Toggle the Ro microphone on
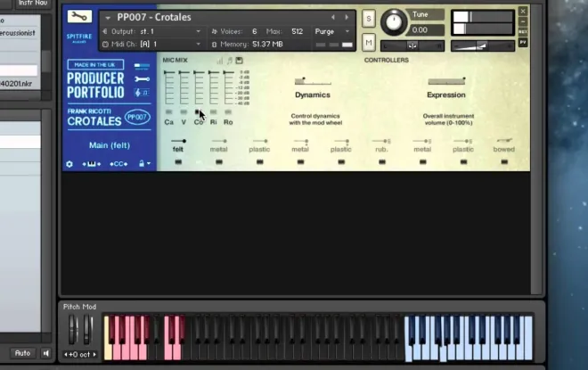This screenshot has width=588, height=370. tap(228, 111)
